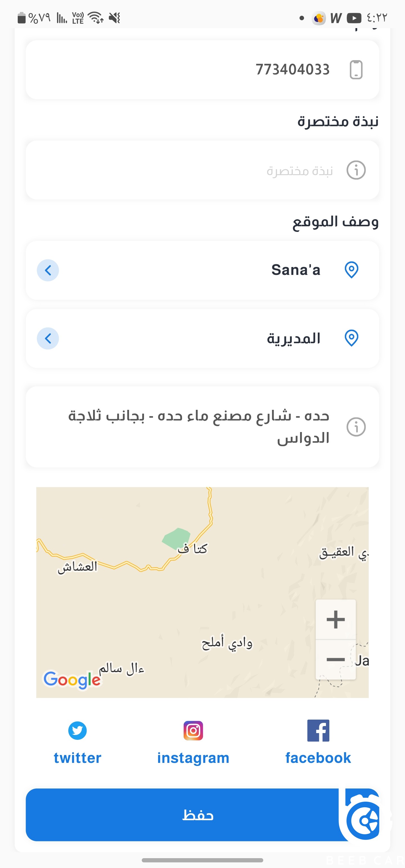Expand the المديرية district selector chevron

pos(48,338)
